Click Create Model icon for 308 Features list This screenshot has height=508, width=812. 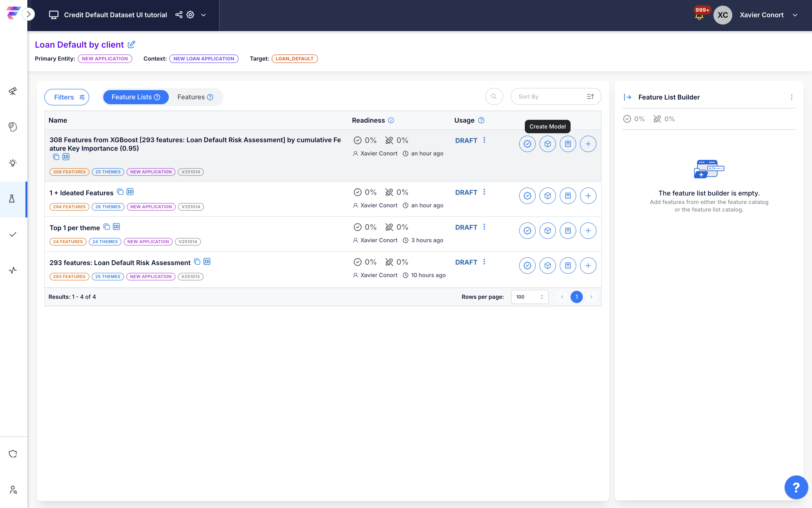click(547, 144)
